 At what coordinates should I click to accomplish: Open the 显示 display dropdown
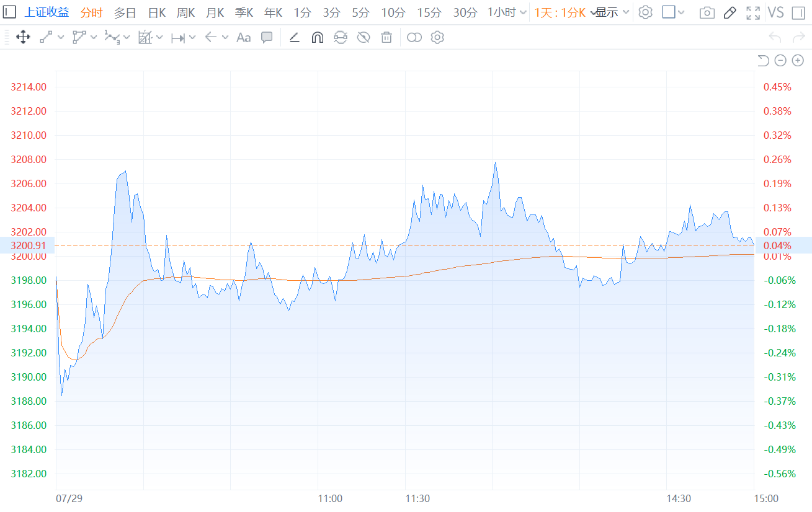pyautogui.click(x=613, y=12)
